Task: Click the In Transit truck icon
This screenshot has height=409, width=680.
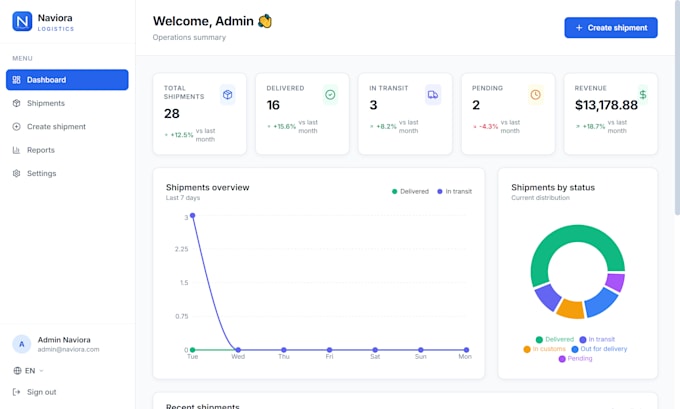Action: pos(433,95)
